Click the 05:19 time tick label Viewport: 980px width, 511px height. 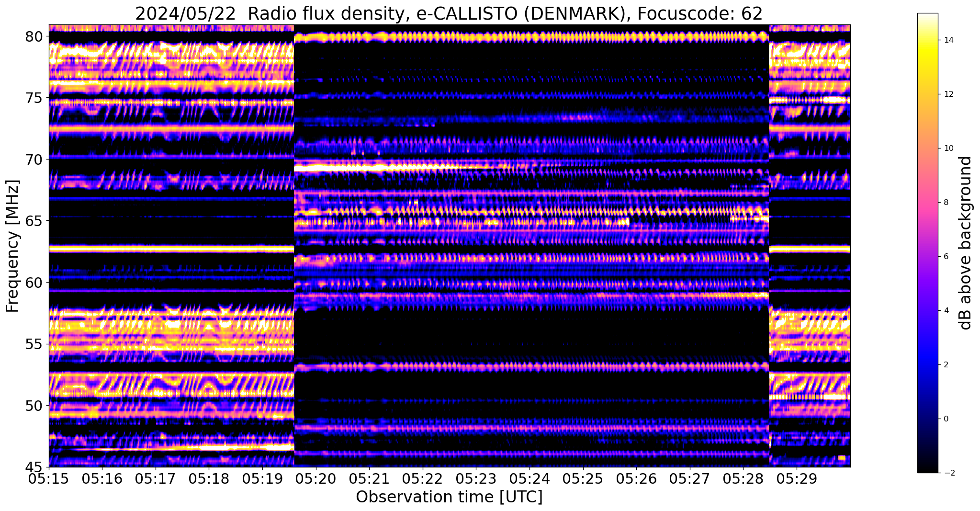(x=262, y=479)
